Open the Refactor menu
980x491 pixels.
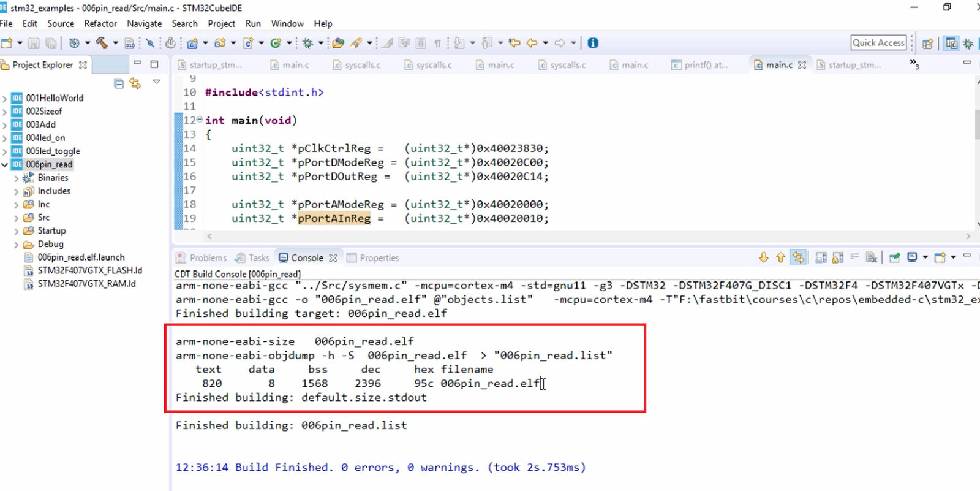click(100, 23)
